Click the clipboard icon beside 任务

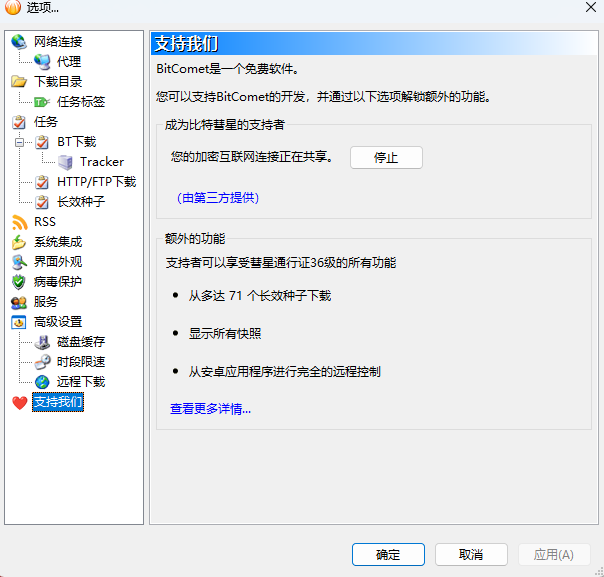pos(18,122)
